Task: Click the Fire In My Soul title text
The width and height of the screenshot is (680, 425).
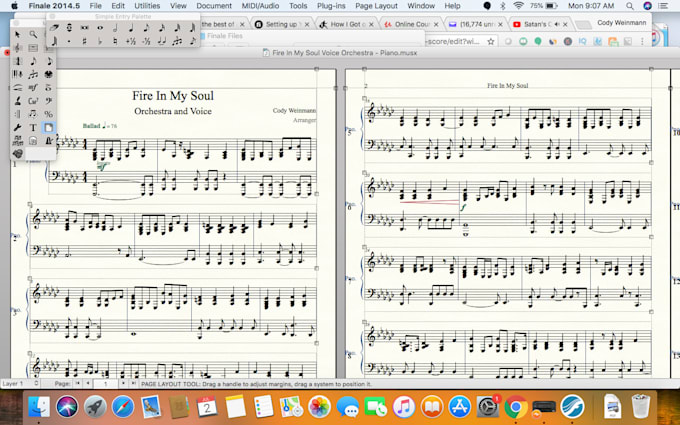Action: 173,95
